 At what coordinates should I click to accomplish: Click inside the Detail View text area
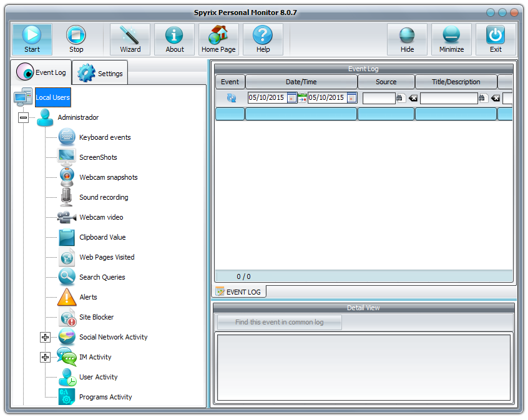364,367
